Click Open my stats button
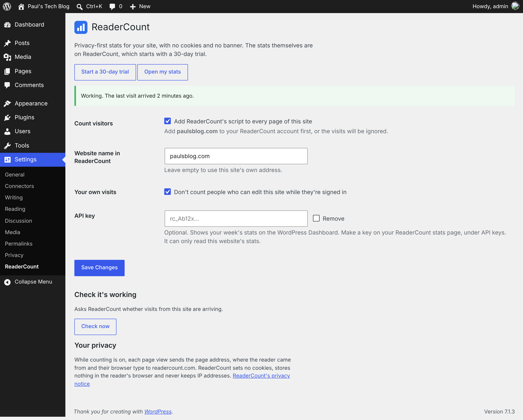523x420 pixels. tap(163, 72)
